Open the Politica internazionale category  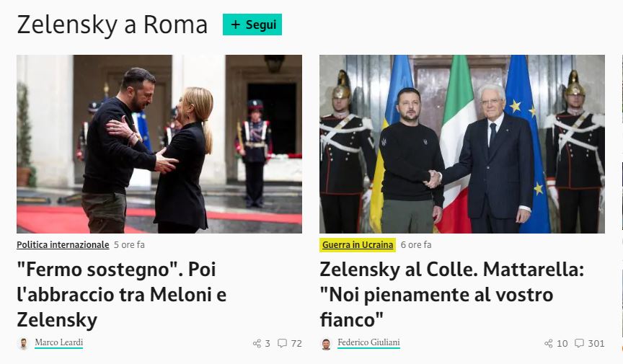coord(63,245)
